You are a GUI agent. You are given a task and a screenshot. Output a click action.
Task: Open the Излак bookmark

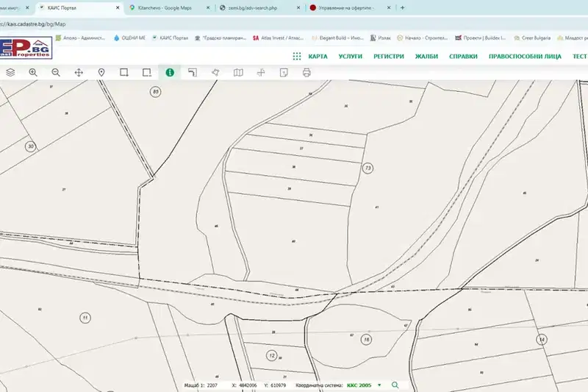point(381,38)
